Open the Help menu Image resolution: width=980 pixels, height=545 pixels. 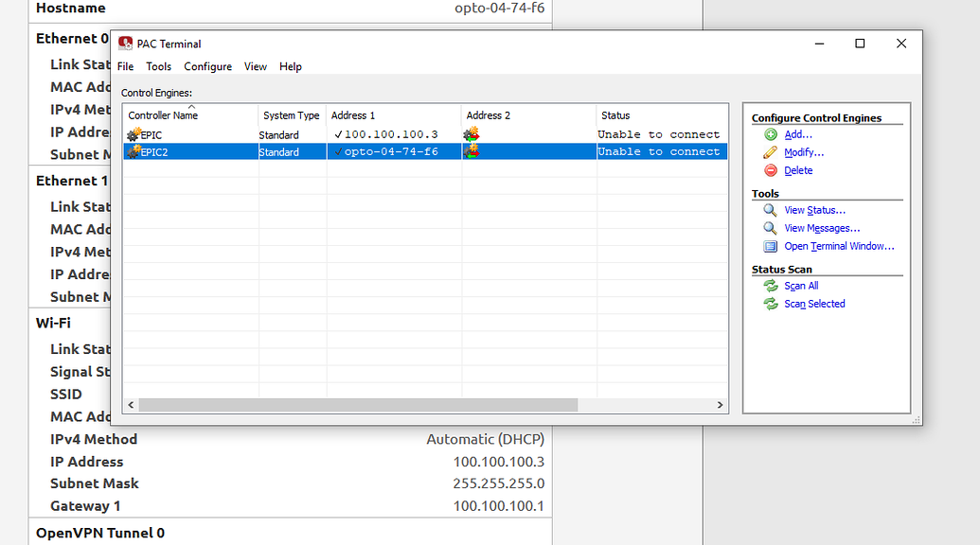pos(290,66)
